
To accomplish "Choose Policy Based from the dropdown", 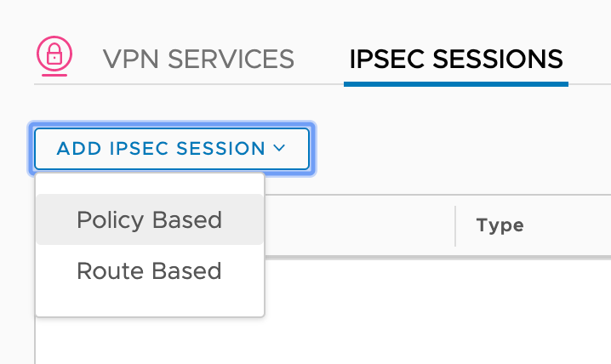I will click(149, 220).
